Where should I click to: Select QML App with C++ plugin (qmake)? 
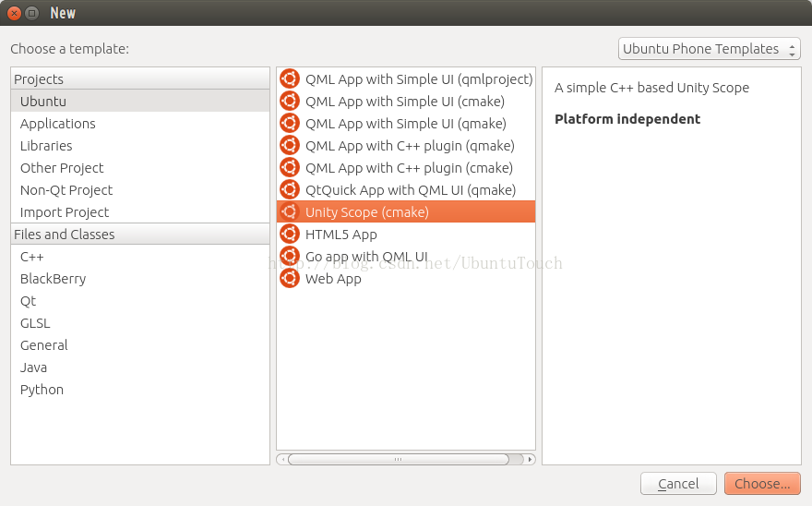pos(406,146)
